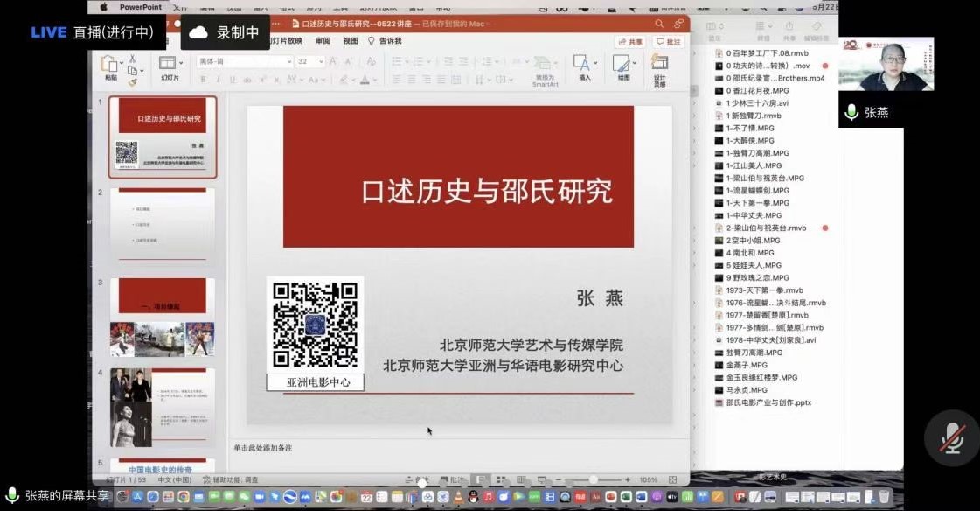980x511 pixels.
Task: Unmute the microphone icon on right
Action: [x=952, y=438]
